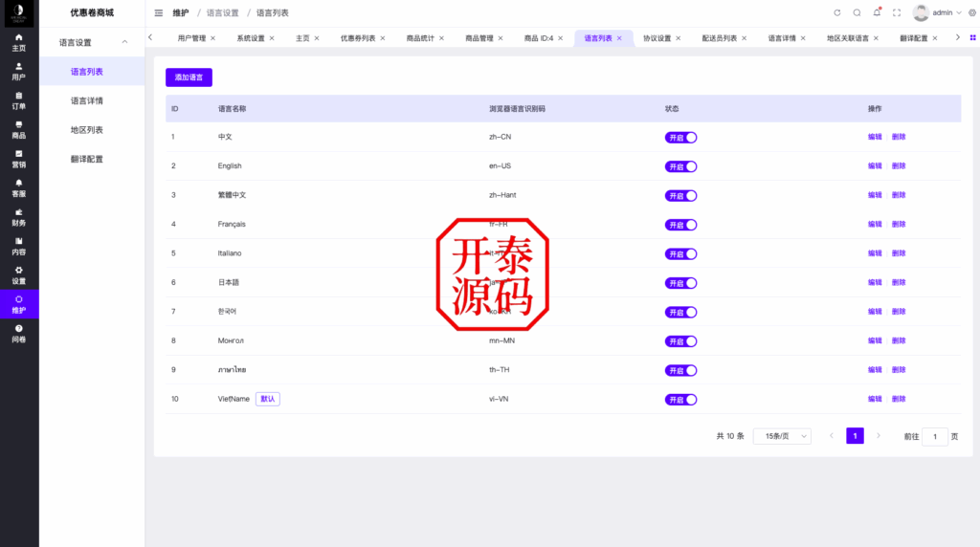Click the zh-Hant code cell
The height and width of the screenshot is (547, 980).
pyautogui.click(x=502, y=195)
